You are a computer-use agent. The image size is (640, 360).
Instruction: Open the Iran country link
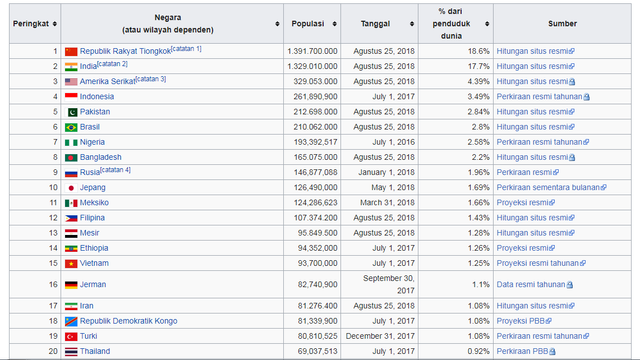[87, 306]
